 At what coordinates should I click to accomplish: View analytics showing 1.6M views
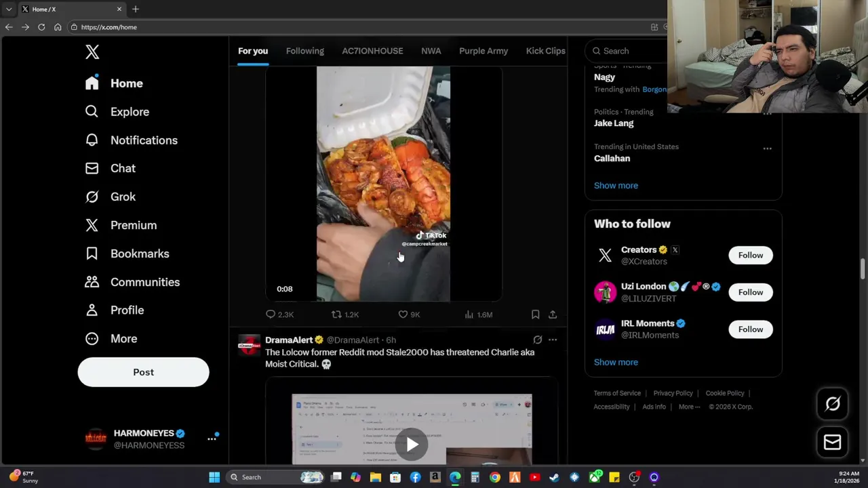coord(478,314)
